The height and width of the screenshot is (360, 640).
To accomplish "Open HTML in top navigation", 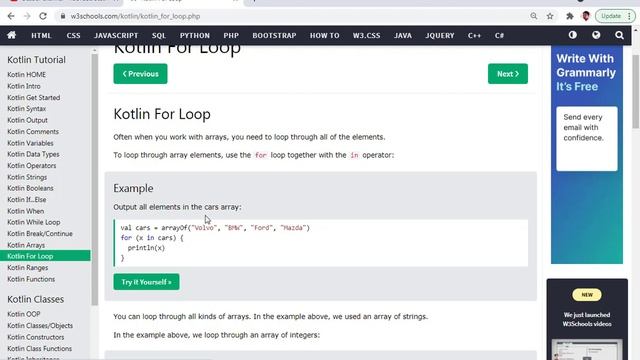I will [41, 36].
